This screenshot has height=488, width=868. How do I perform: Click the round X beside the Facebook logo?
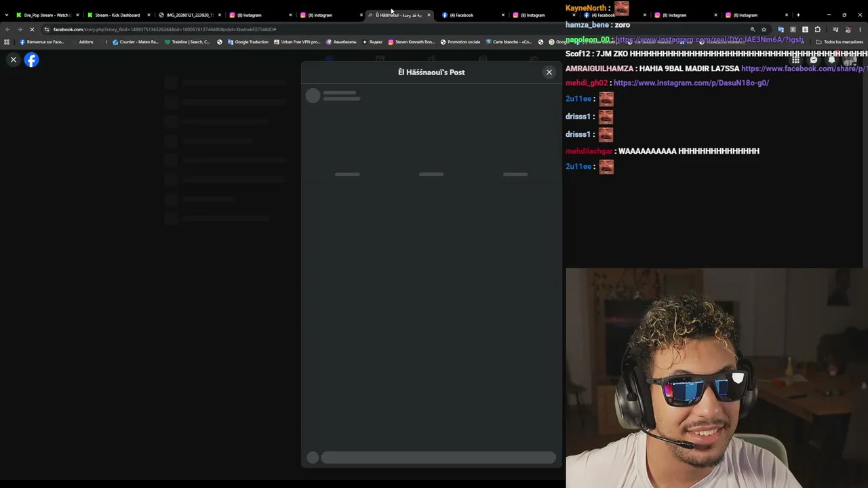(13, 60)
